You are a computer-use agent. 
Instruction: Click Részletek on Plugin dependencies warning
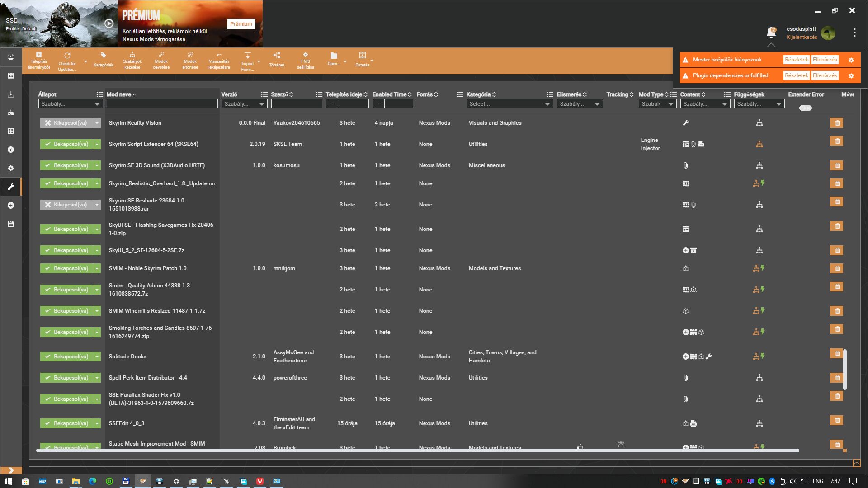coord(796,75)
